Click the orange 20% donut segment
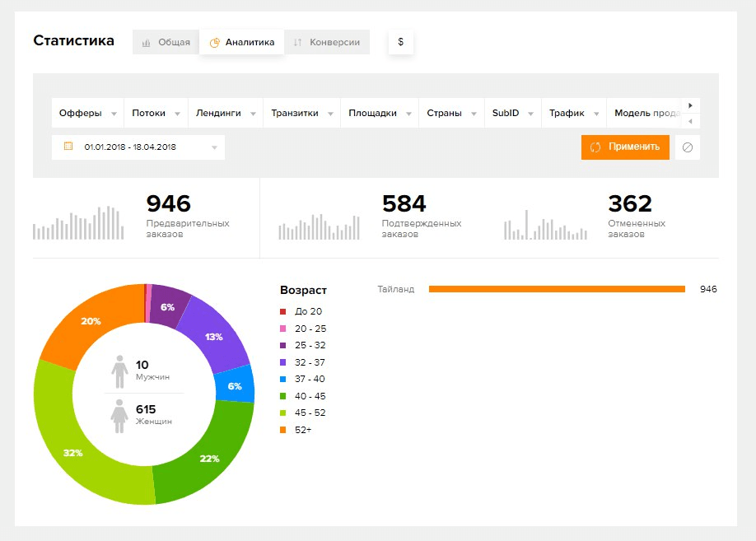The width and height of the screenshot is (756, 541). point(91,321)
